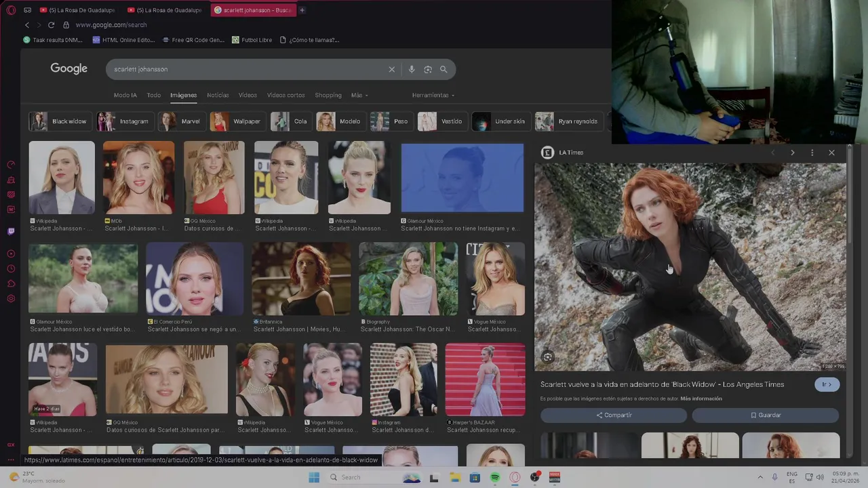Reload the page with the refresh icon
Screen dimensions: 868x488
(51, 25)
